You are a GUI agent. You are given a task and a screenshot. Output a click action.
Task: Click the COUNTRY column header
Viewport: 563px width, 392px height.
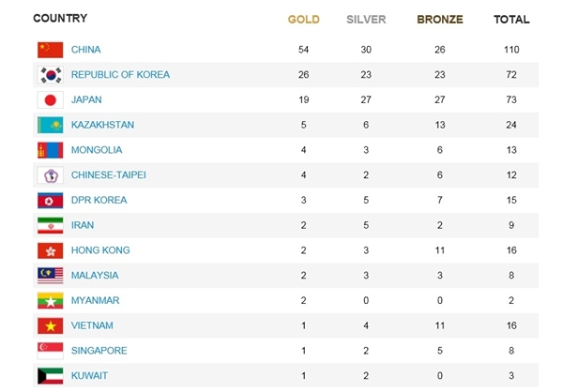[x=60, y=19]
